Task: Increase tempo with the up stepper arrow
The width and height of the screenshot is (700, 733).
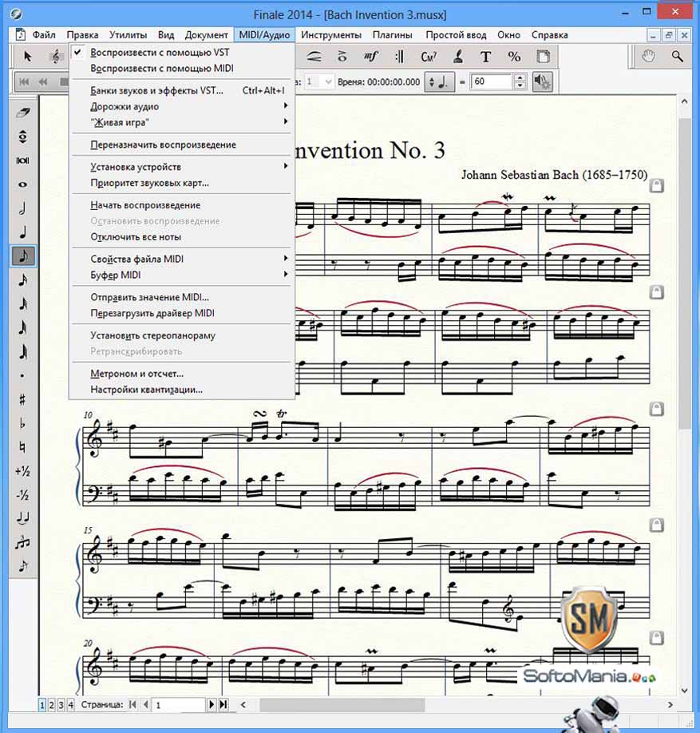Action: (x=520, y=77)
